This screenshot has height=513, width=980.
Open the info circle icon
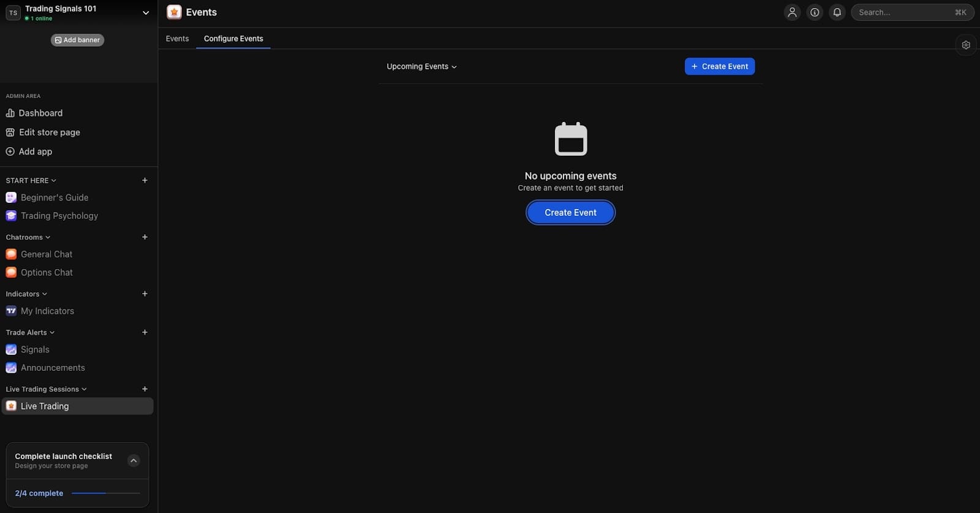[815, 12]
